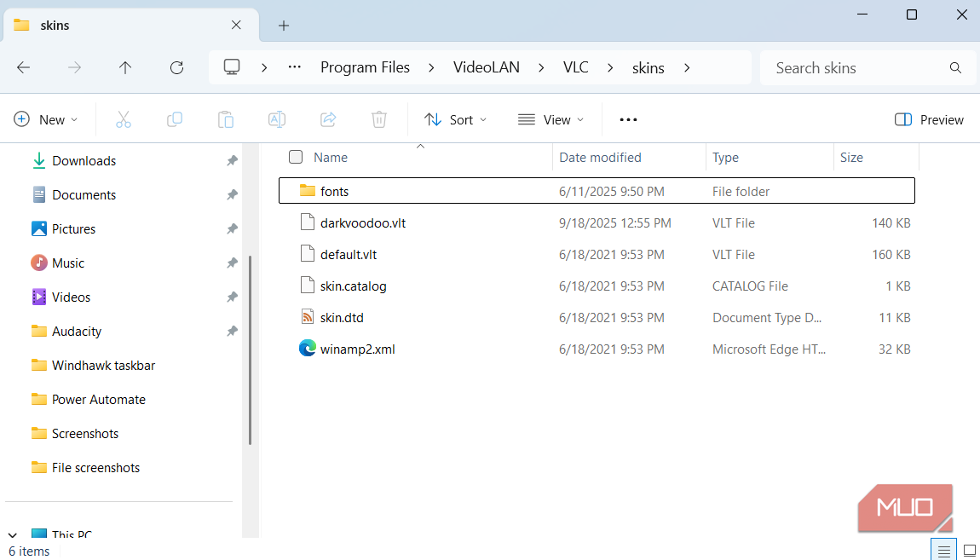Select the skin.catalog file
Image resolution: width=980 pixels, height=560 pixels.
coord(597,286)
